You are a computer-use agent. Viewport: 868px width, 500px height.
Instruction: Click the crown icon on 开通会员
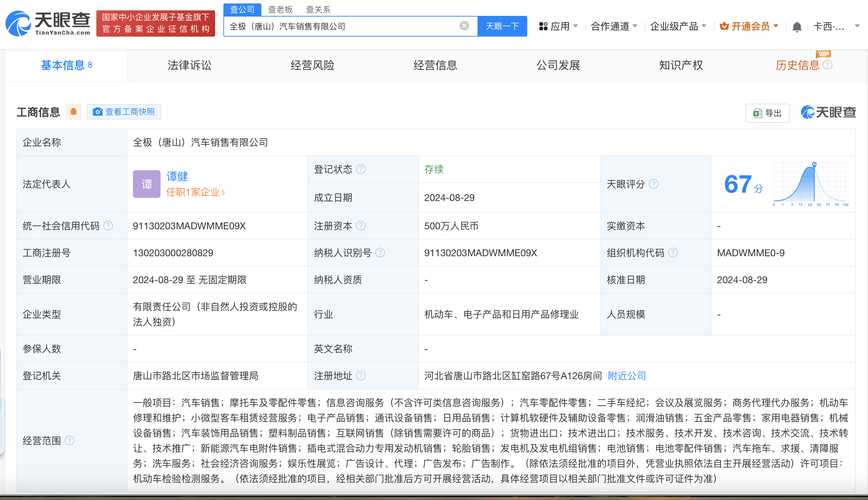[724, 26]
